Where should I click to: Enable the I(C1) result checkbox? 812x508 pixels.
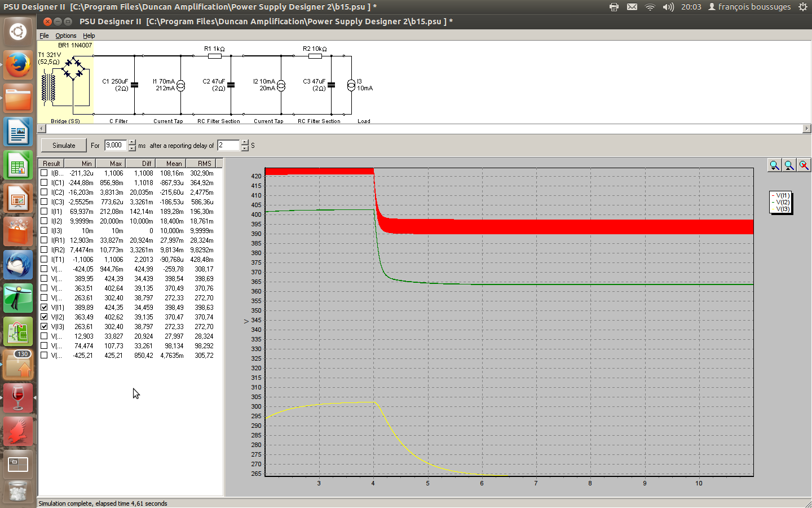(44, 183)
